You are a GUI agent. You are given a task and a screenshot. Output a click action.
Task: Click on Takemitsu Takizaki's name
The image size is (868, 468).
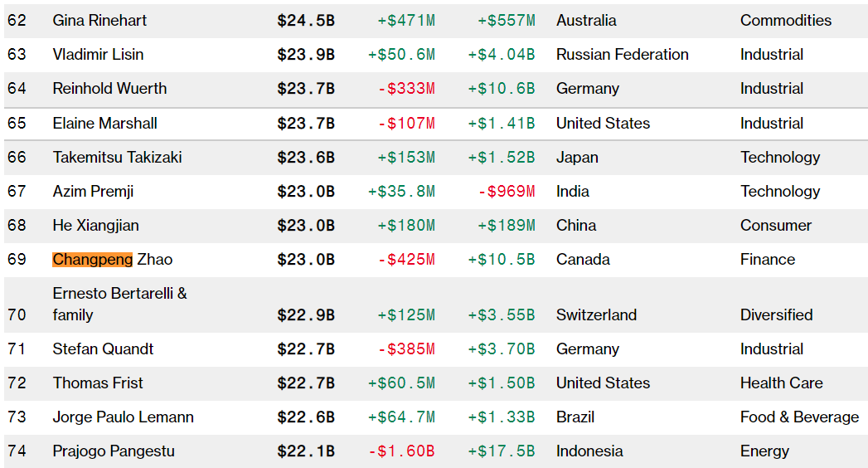(x=117, y=157)
